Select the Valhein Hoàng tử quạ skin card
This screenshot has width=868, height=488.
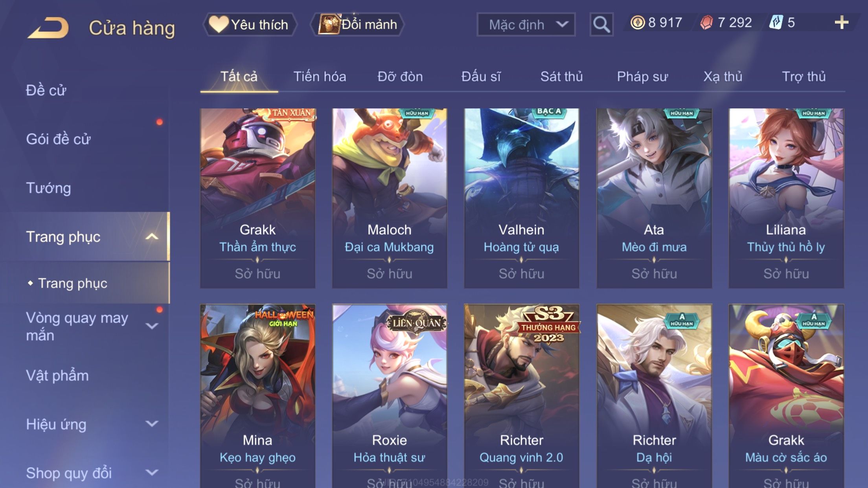[521, 198]
